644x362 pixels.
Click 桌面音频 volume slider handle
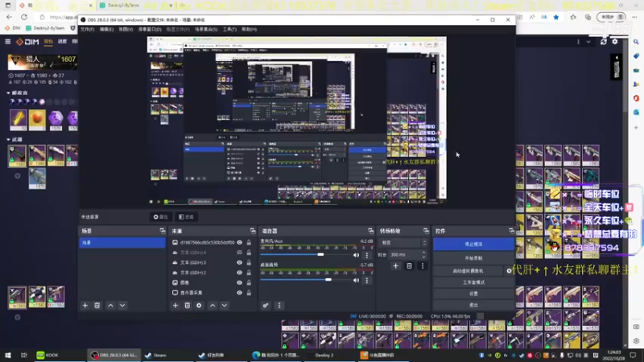point(328,280)
